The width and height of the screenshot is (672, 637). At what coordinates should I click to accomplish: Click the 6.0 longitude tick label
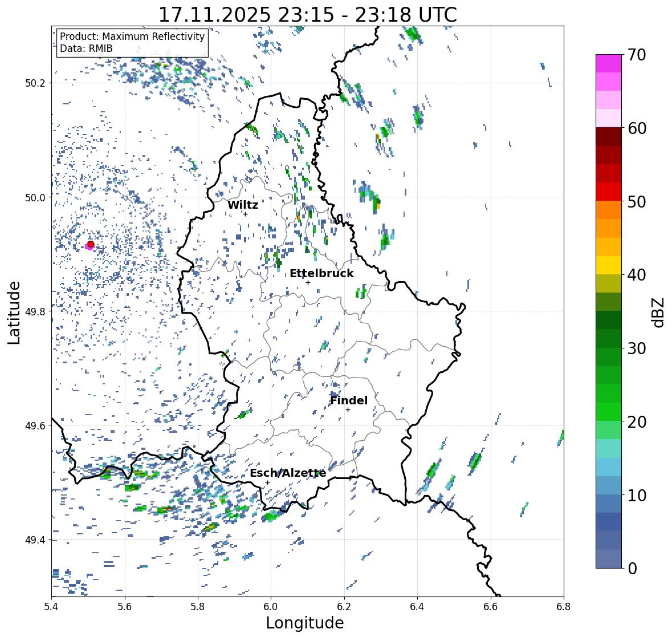pyautogui.click(x=271, y=607)
